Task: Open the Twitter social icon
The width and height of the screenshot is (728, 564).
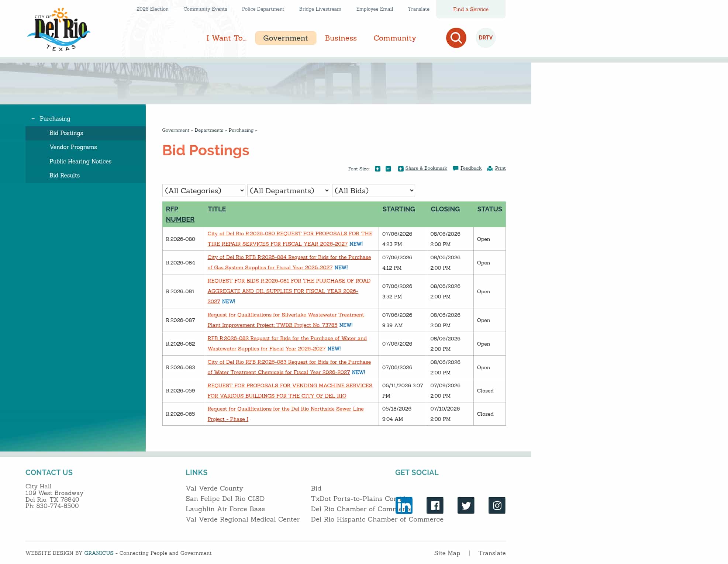Action: 466,505
